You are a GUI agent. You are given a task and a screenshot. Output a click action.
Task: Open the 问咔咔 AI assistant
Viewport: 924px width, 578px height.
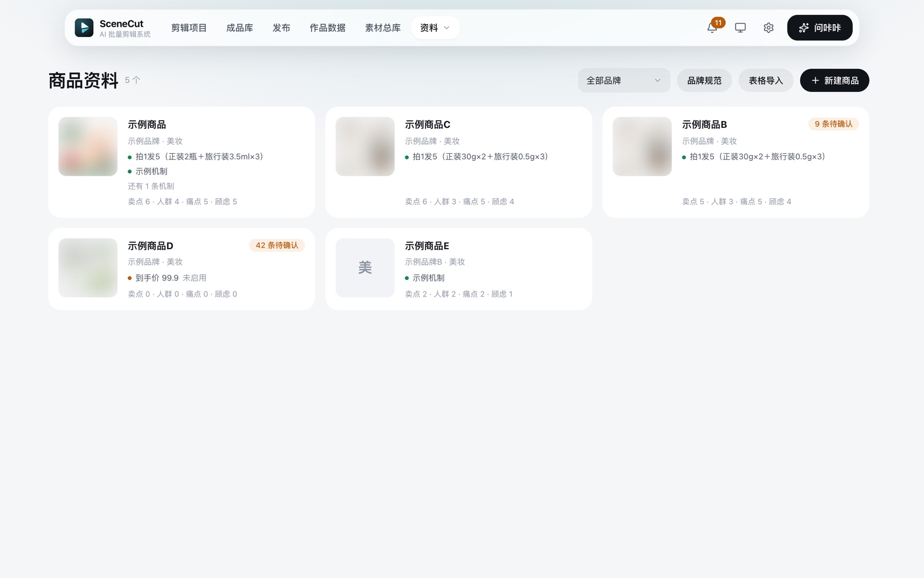point(820,28)
